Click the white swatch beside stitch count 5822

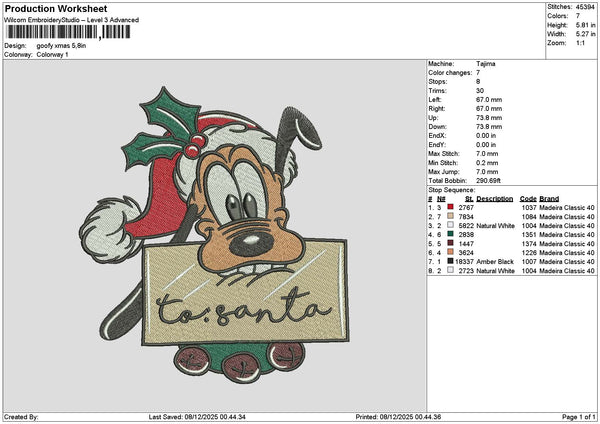coord(450,225)
